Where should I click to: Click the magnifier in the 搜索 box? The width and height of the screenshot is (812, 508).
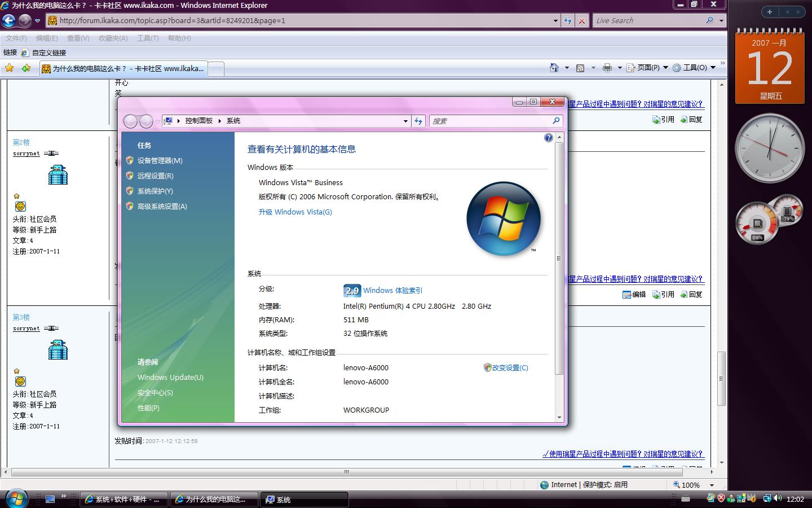556,121
